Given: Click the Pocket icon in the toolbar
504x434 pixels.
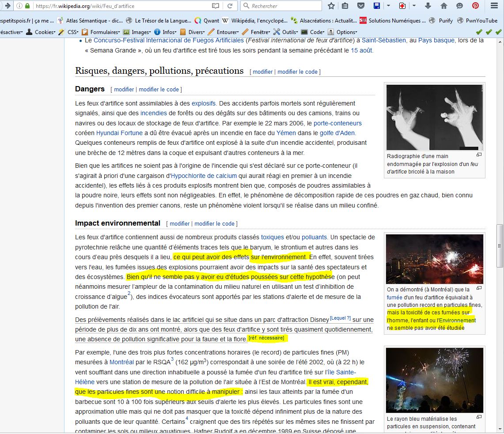Looking at the screenshot, I should pos(360,6).
